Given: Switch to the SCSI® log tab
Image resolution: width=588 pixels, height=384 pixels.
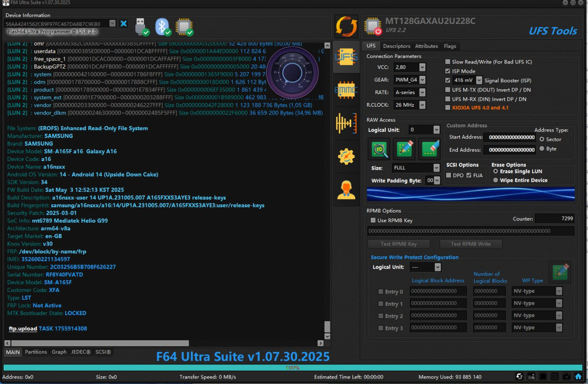Looking at the screenshot, I should coord(103,352).
